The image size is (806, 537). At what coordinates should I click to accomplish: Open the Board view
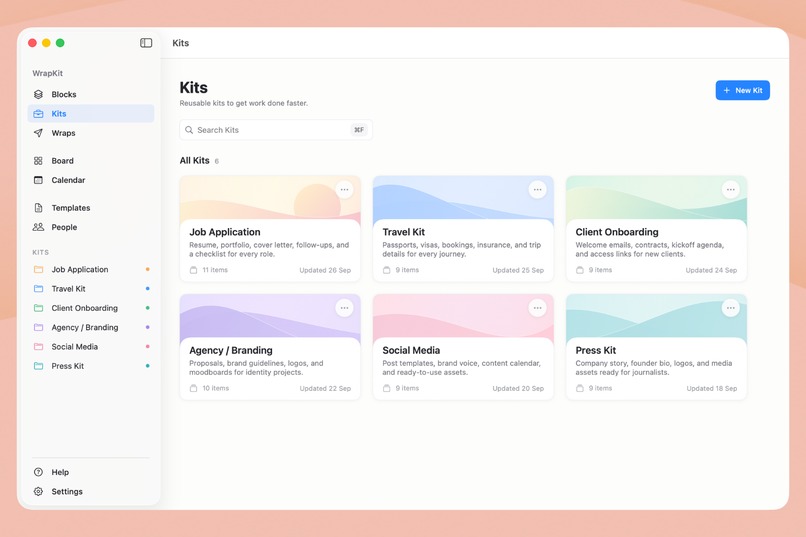point(90,161)
